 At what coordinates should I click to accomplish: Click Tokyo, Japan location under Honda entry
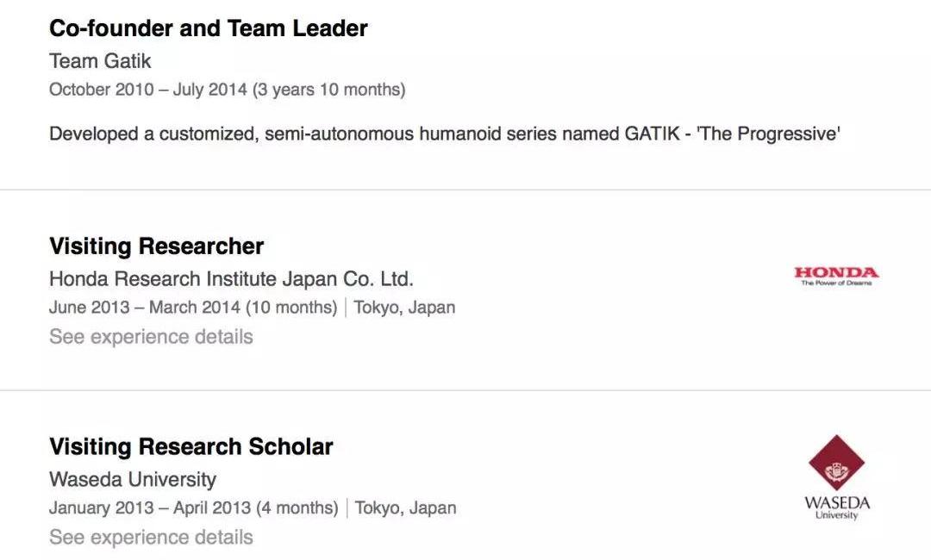click(x=404, y=308)
